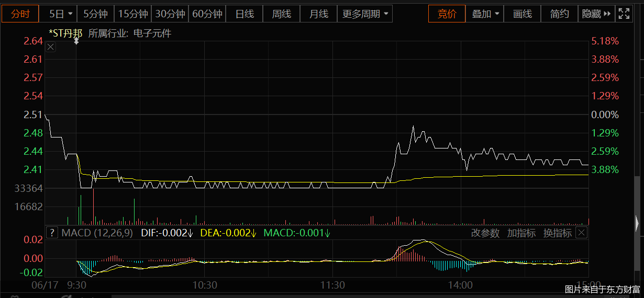Switch to the 月线 monthly chart
Viewport: 644px width, 298px height.
[318, 14]
